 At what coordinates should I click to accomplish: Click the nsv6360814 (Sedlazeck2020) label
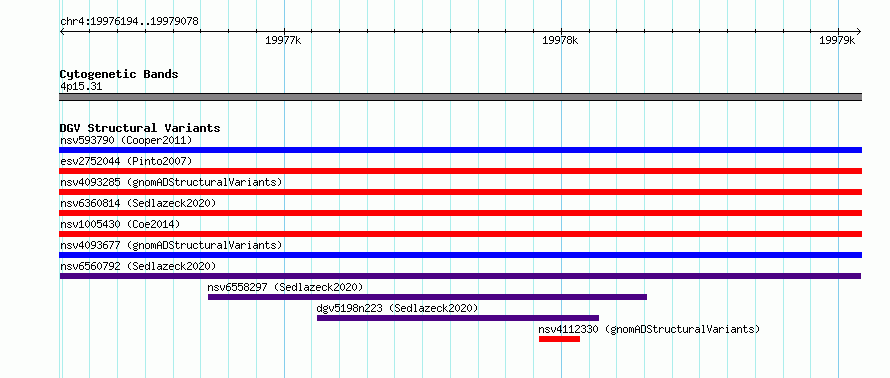coord(138,203)
